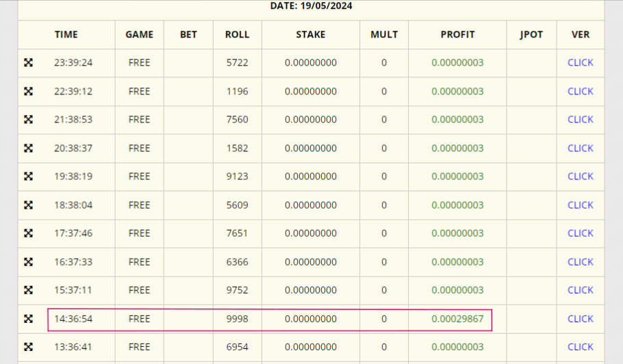Select the time cell 21:38:53
This screenshot has height=364, width=623.
73,120
